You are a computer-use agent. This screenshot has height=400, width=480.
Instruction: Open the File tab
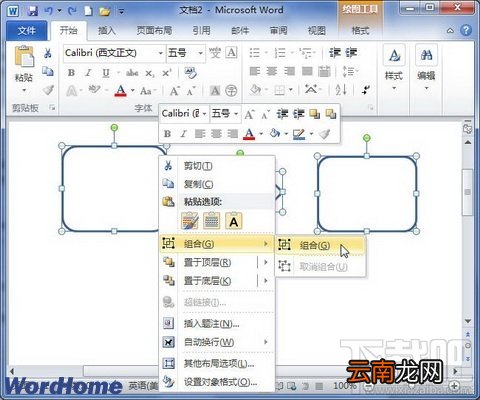click(x=27, y=31)
